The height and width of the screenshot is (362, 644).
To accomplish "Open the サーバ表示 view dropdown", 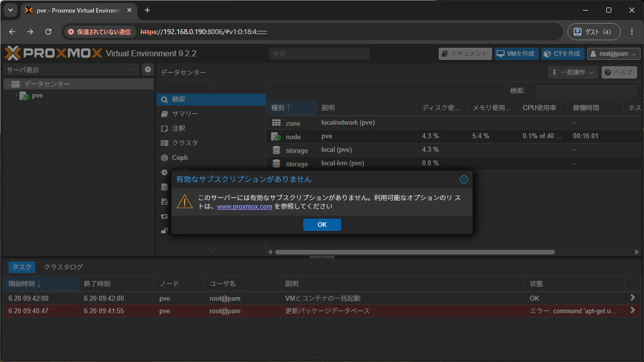I will [x=71, y=69].
